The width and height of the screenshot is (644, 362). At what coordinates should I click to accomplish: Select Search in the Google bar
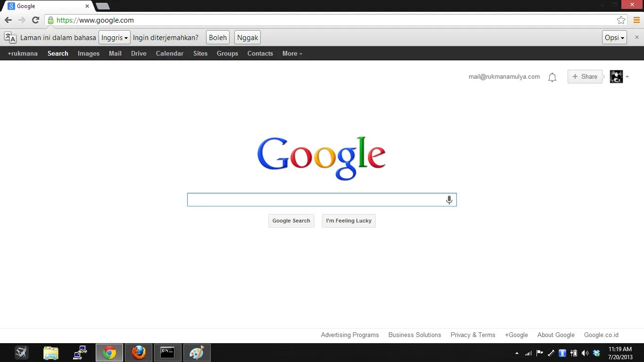click(x=58, y=54)
